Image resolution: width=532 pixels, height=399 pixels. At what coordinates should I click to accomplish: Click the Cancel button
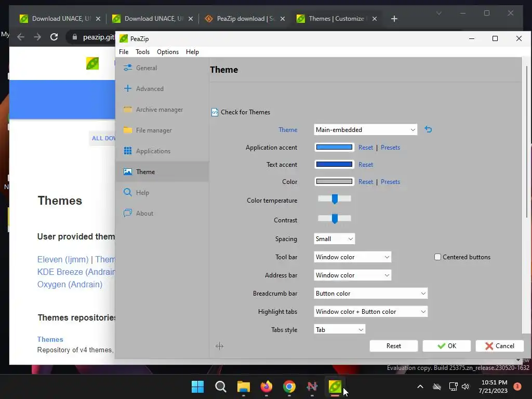[499, 345]
